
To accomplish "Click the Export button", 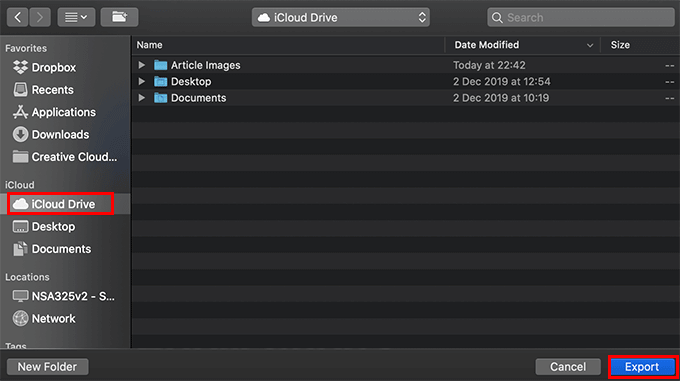I will pos(642,367).
